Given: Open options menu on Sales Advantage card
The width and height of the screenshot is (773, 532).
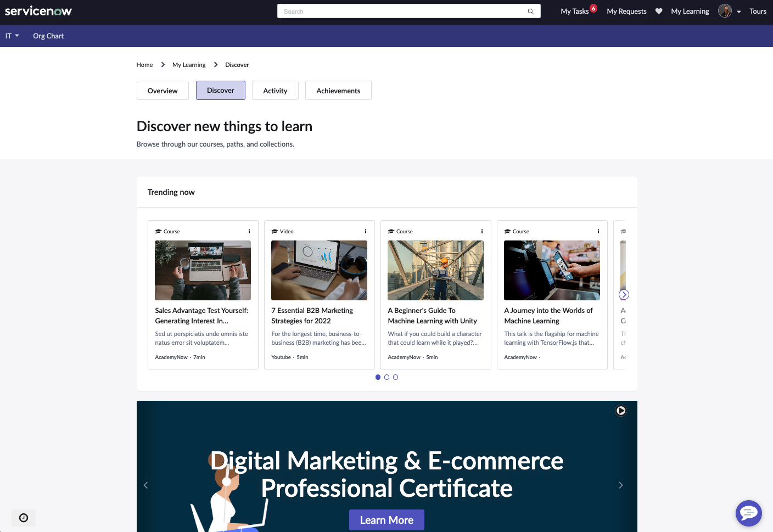Looking at the screenshot, I should click(249, 232).
